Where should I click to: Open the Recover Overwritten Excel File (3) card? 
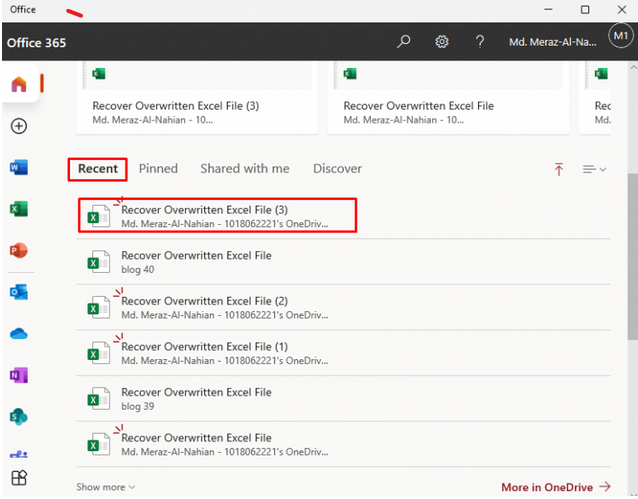(197, 98)
